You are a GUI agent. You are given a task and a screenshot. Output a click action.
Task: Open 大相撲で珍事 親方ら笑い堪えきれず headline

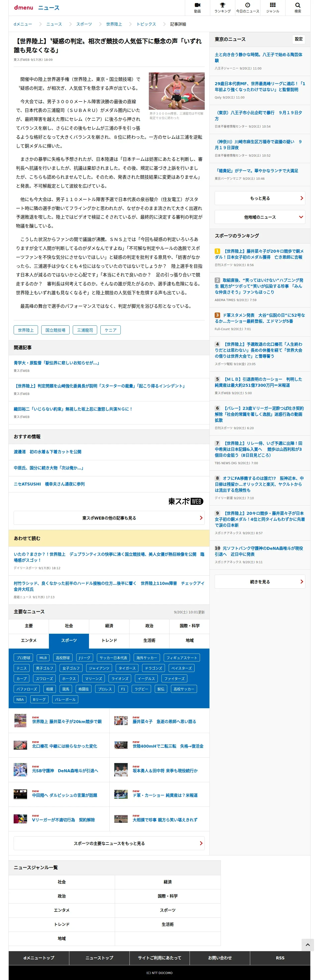165,820
